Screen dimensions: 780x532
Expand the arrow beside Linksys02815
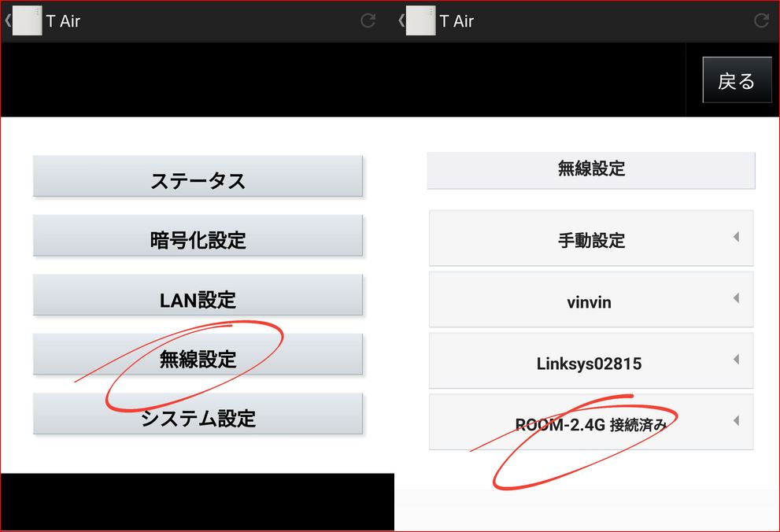(x=736, y=359)
